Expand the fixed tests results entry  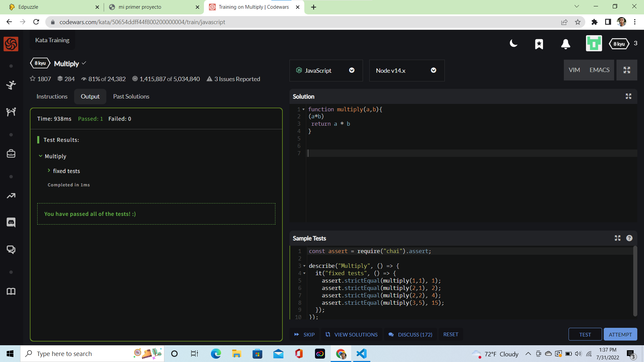click(49, 171)
